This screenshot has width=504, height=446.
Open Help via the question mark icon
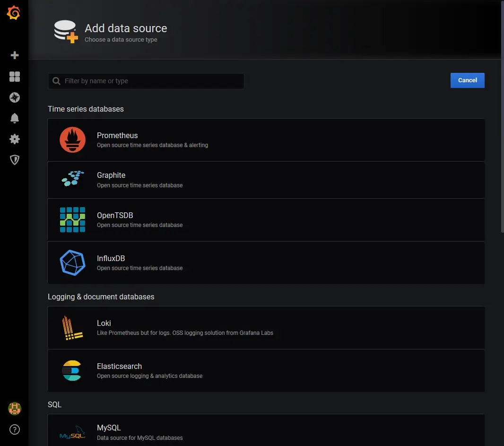[x=14, y=429]
